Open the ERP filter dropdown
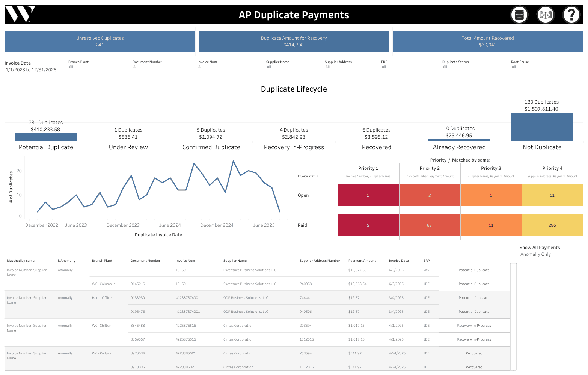The width and height of the screenshot is (588, 375). [384, 67]
